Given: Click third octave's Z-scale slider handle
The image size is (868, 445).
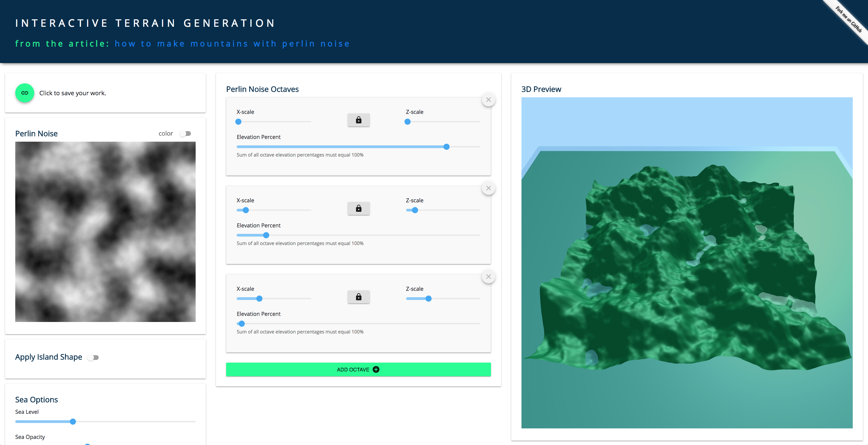Looking at the screenshot, I should click(429, 299).
